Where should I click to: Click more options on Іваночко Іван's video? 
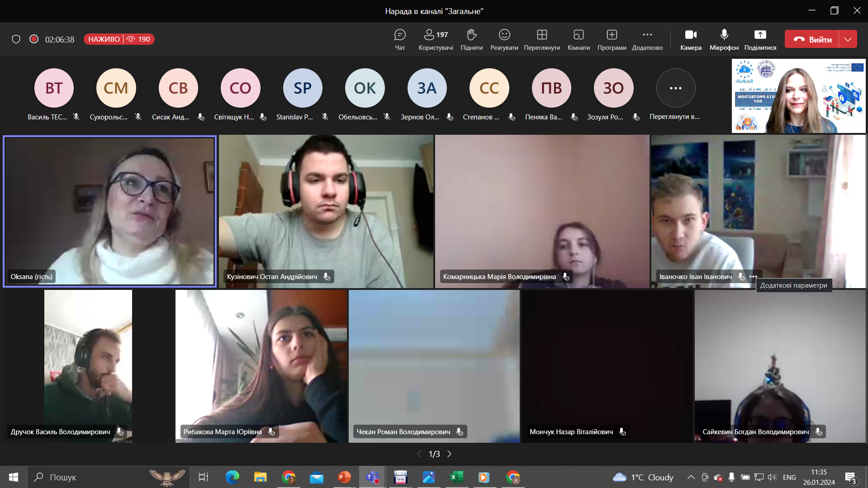[x=753, y=277]
